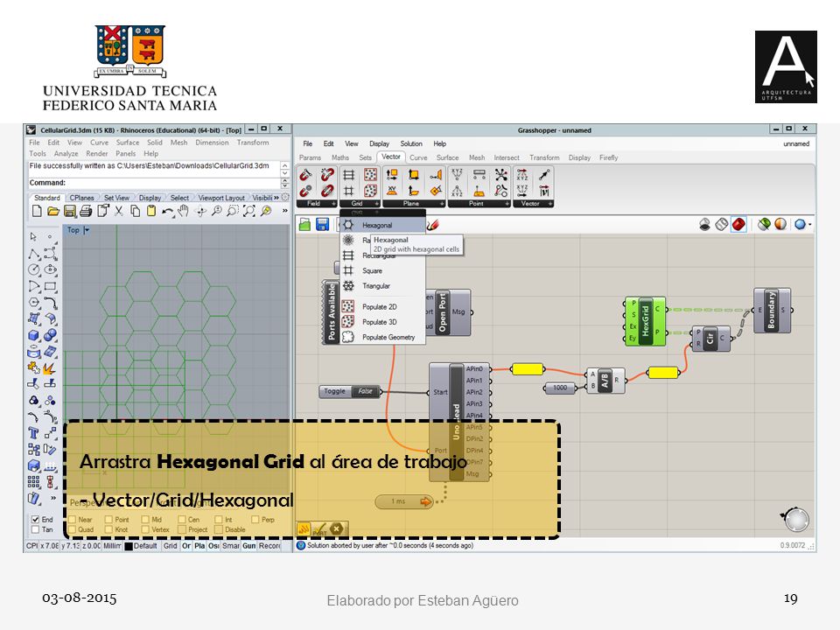Viewport: 840px width, 630px height.
Task: Click Grid Snap in Rhino's status bar
Action: tap(171, 546)
